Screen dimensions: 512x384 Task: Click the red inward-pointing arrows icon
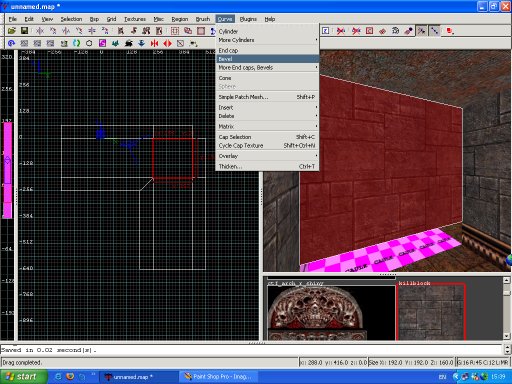pyautogui.click(x=154, y=43)
